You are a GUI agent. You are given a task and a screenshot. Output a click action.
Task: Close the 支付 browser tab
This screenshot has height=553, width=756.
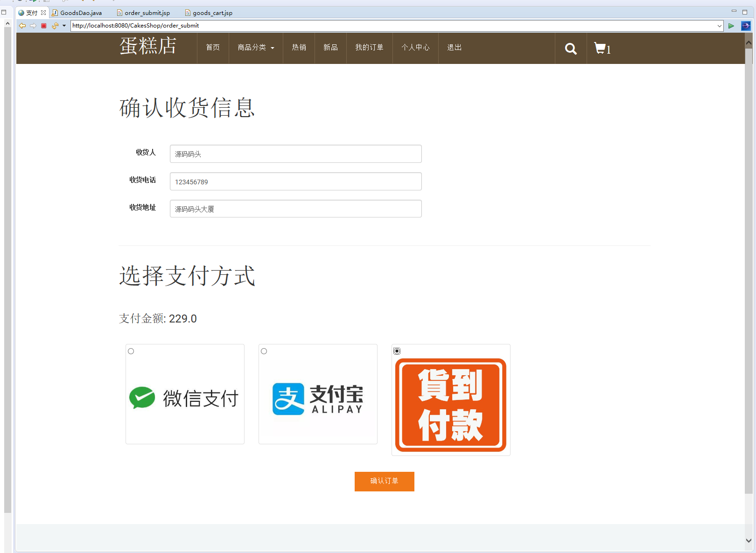pos(43,13)
